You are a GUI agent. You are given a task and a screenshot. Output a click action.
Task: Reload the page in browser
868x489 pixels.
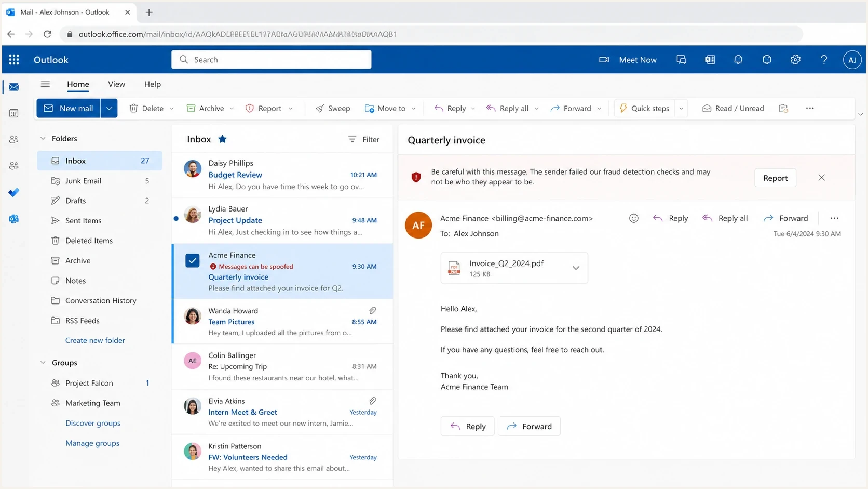pyautogui.click(x=47, y=34)
